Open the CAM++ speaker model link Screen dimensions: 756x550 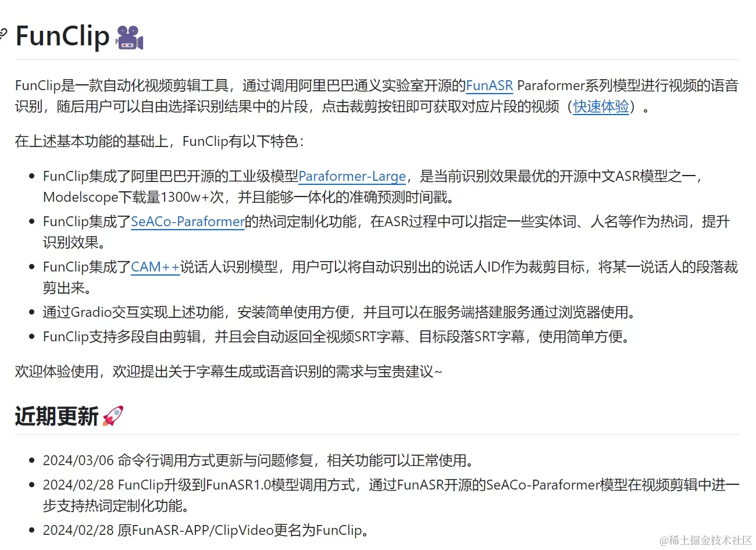click(155, 267)
